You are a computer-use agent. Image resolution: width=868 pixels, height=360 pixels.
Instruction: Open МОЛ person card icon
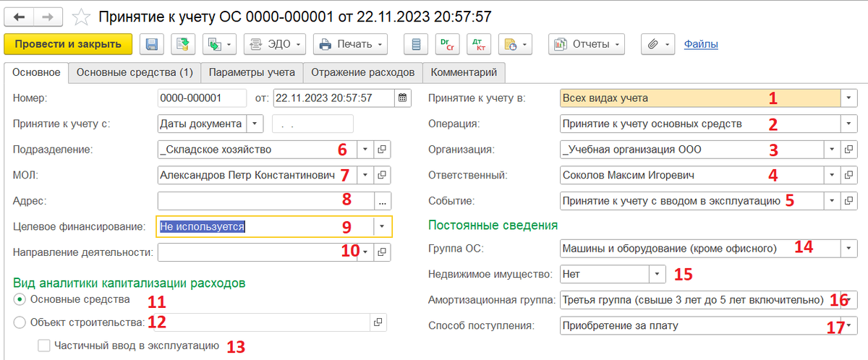pyautogui.click(x=383, y=175)
